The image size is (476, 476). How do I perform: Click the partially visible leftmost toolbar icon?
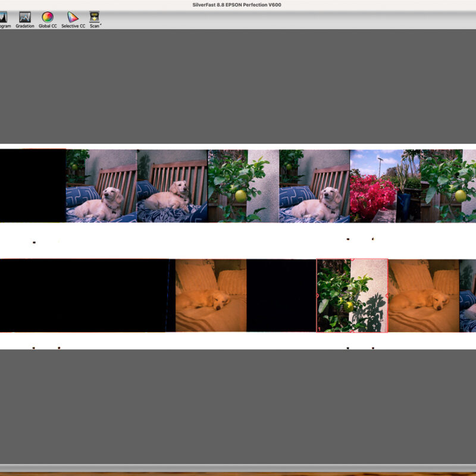[x=2, y=16]
